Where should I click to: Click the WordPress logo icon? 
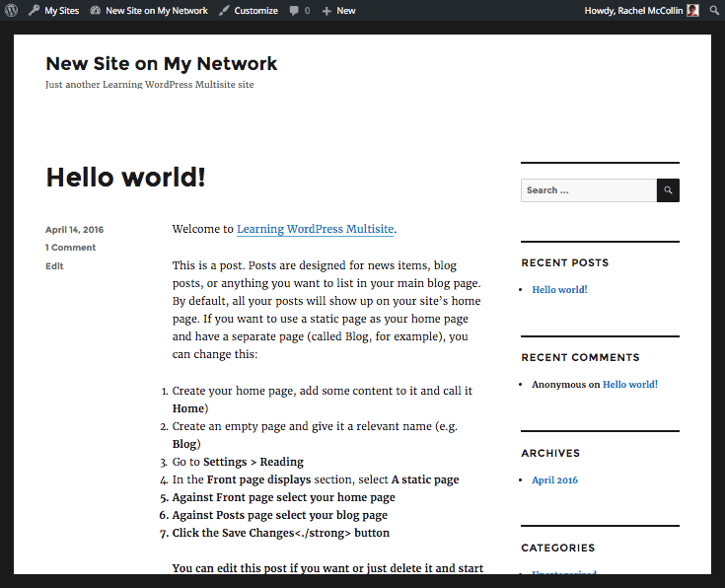coord(11,10)
